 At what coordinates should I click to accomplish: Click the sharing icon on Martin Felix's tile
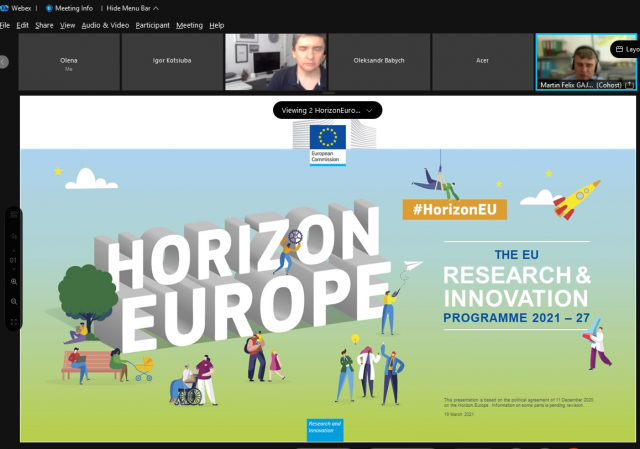coord(630,85)
